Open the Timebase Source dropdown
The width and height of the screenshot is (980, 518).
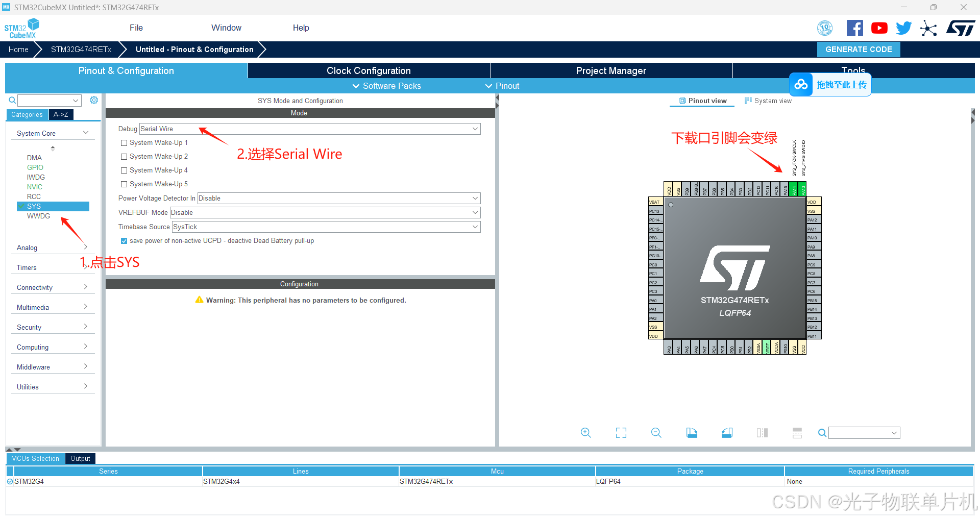coord(326,227)
